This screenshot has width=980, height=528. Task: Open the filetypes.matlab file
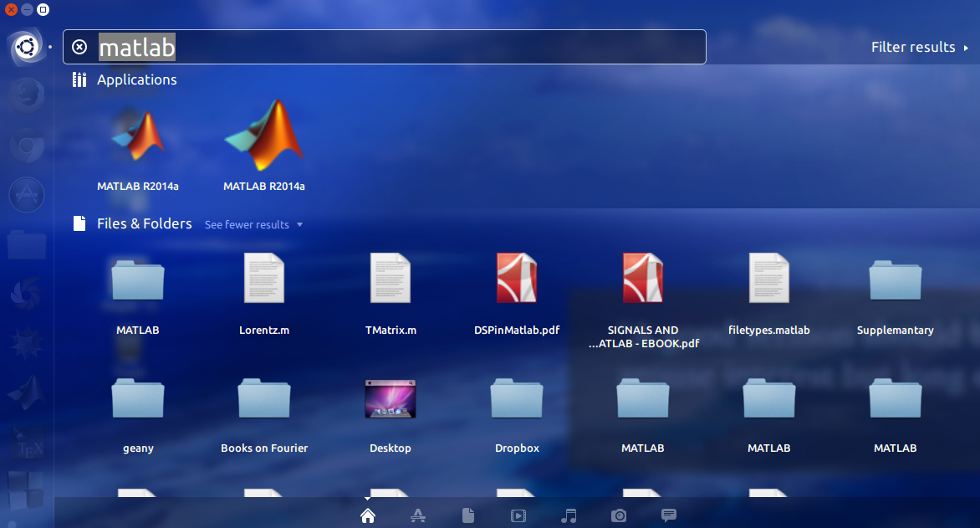[x=768, y=293]
